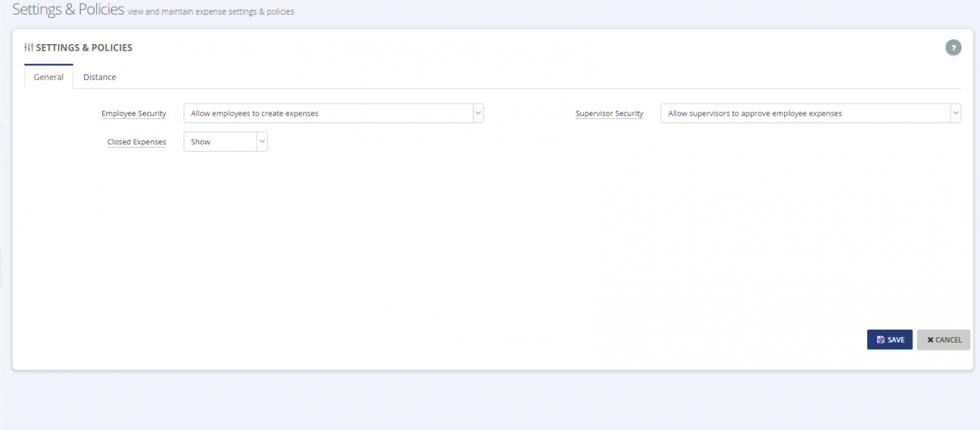The image size is (980, 430).
Task: Click the SETTINGS & POLICIES panel header text
Action: (x=84, y=48)
